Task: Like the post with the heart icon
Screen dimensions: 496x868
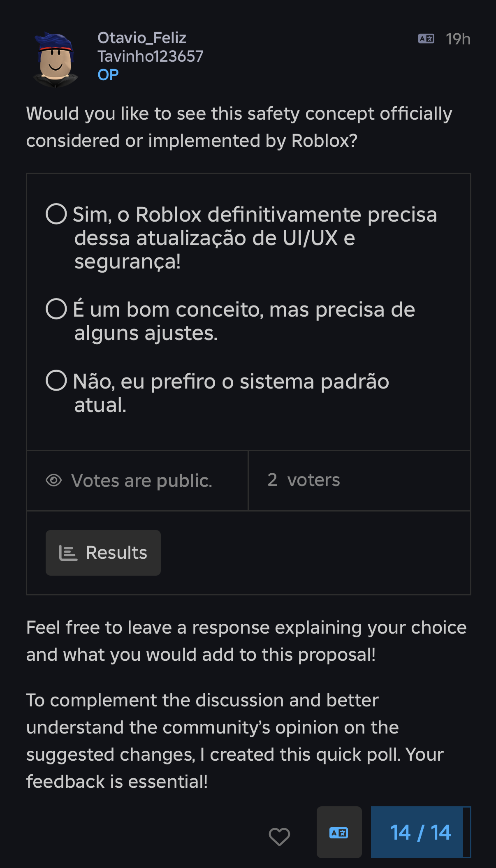Action: click(x=279, y=836)
